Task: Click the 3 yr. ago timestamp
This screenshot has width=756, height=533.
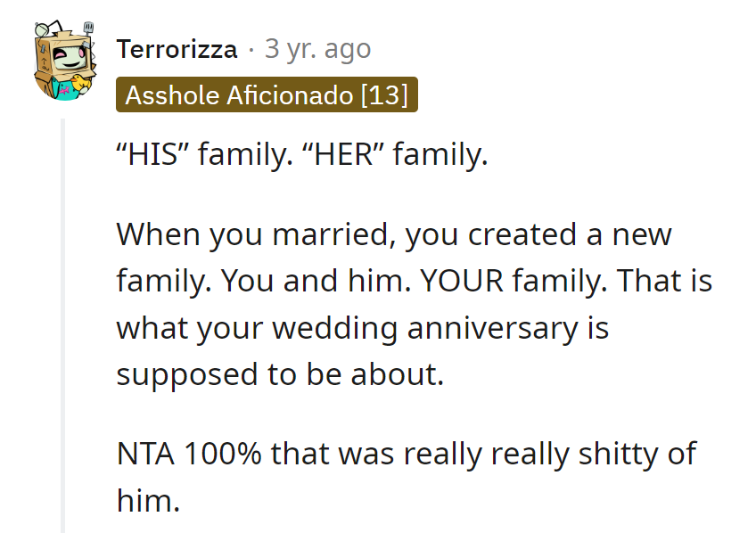Action: point(317,50)
